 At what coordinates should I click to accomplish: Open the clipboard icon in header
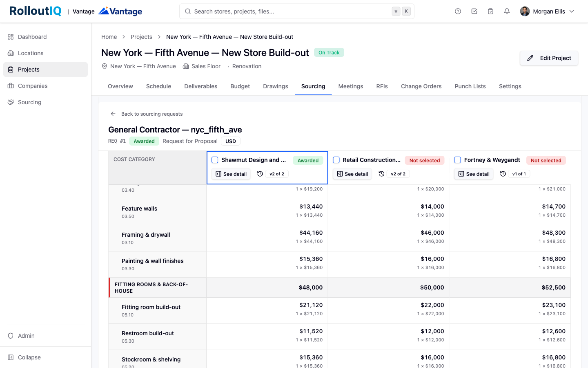coord(490,11)
